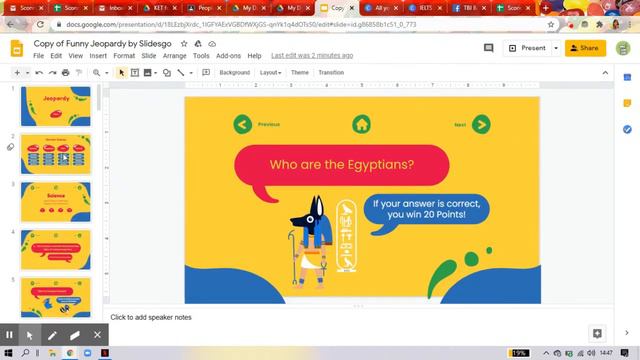
Task: Open the Calendar side panel icon
Action: (627, 78)
